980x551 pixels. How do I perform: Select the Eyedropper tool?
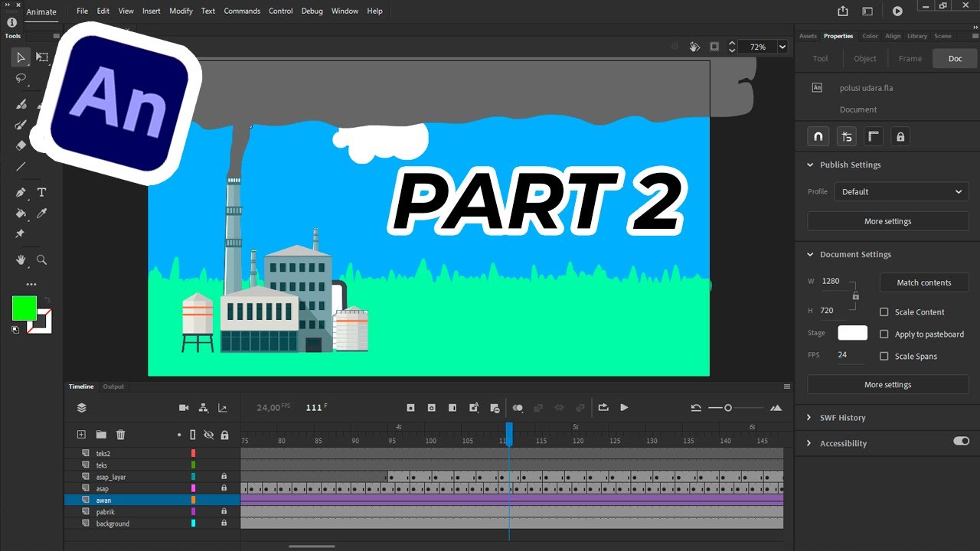(x=42, y=214)
